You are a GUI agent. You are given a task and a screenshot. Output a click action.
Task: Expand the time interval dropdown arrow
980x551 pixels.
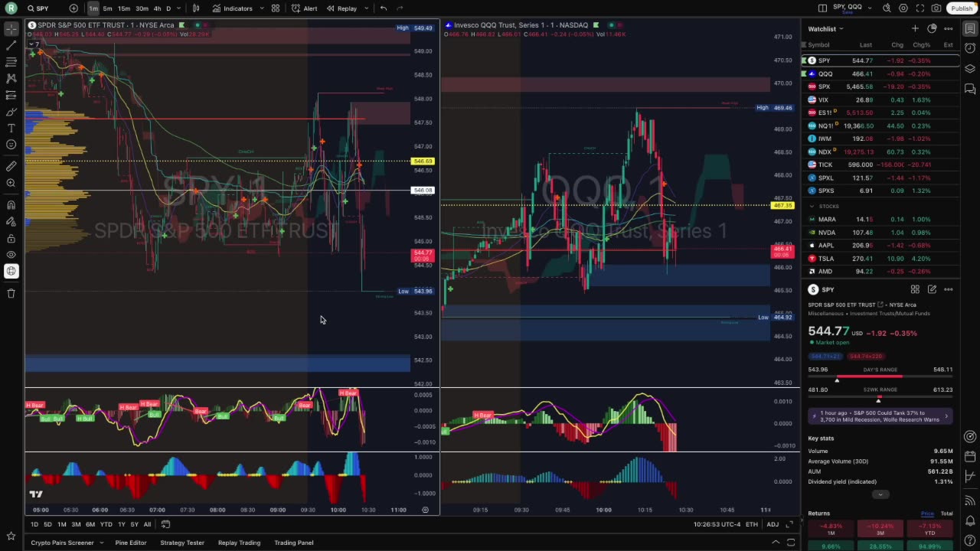(179, 8)
